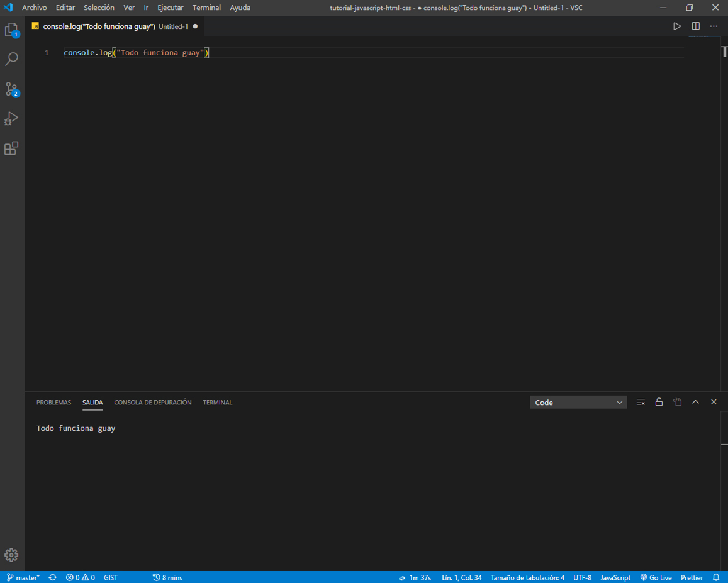Click line number 1 in gutter

tap(47, 53)
